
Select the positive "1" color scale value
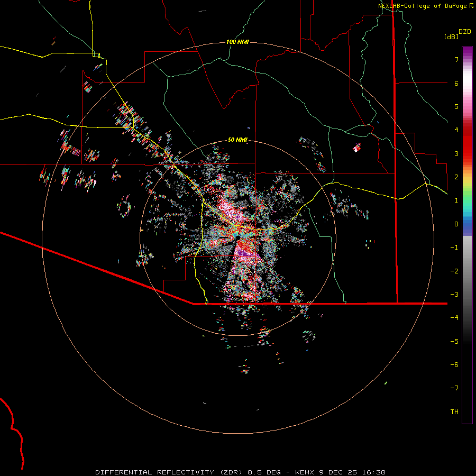pos(456,200)
